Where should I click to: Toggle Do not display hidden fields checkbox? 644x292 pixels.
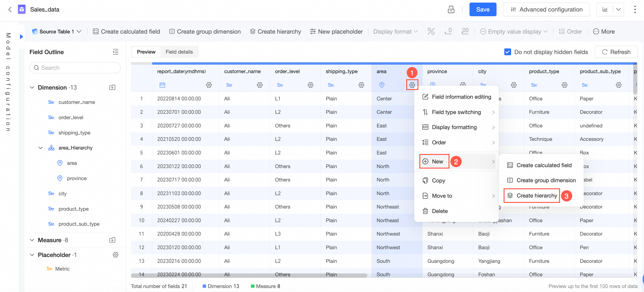508,52
